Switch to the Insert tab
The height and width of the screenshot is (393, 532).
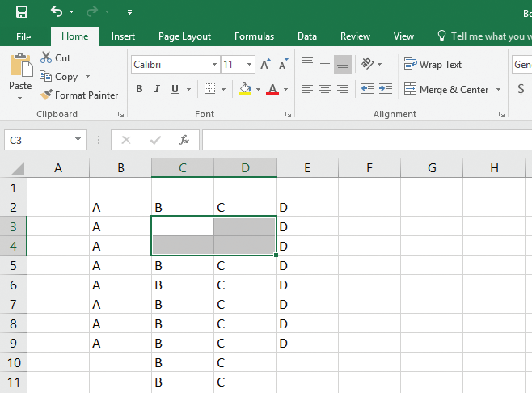pos(123,36)
